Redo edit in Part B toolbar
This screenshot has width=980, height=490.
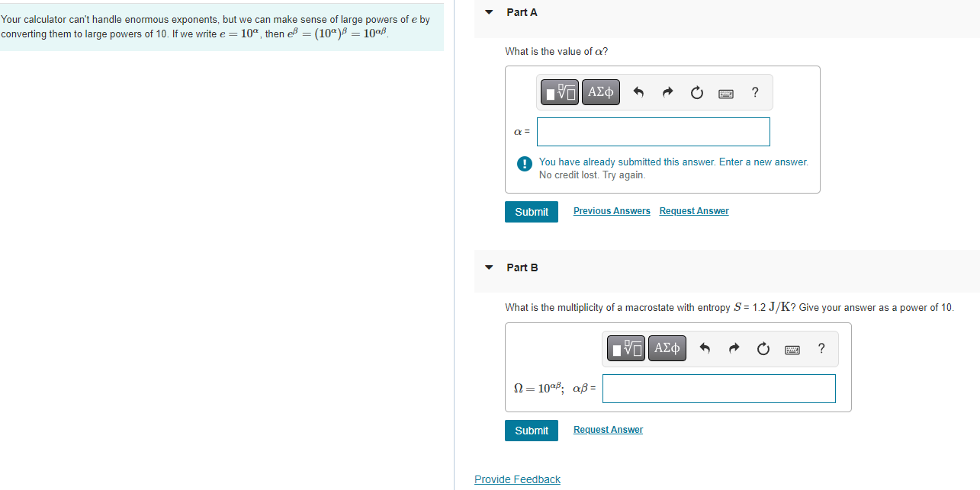click(734, 349)
